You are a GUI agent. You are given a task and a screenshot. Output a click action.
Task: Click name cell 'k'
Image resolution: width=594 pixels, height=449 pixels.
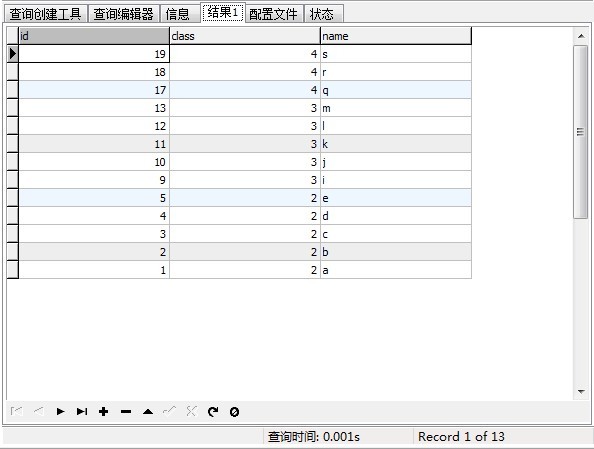(396, 144)
